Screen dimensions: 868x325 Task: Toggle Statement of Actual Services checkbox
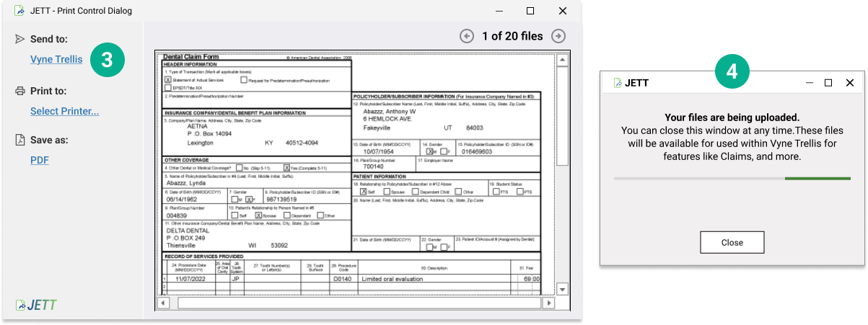(x=168, y=80)
